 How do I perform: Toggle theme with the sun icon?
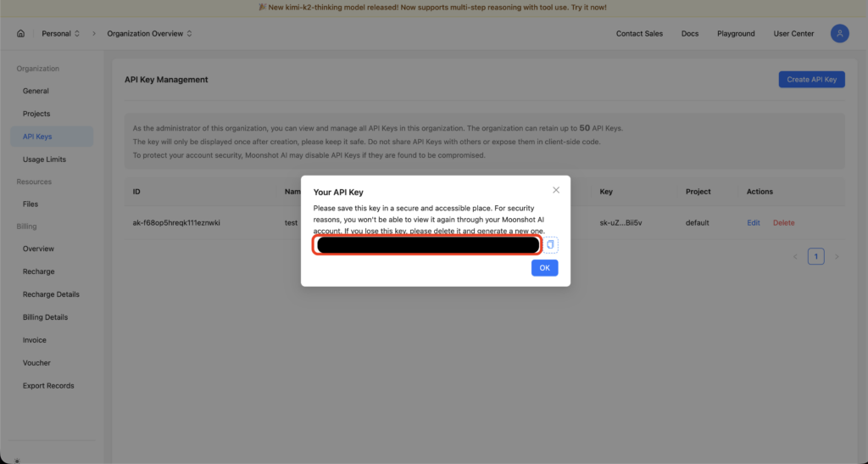(x=17, y=461)
